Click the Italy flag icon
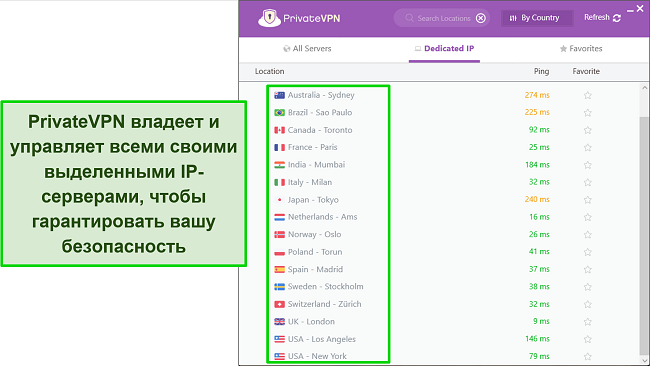This screenshot has height=366, width=650. pos(279,182)
